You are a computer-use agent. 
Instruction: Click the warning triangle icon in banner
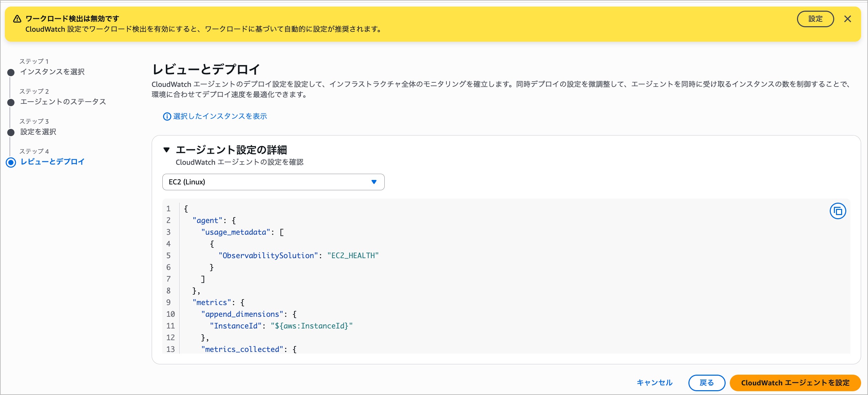tap(17, 19)
